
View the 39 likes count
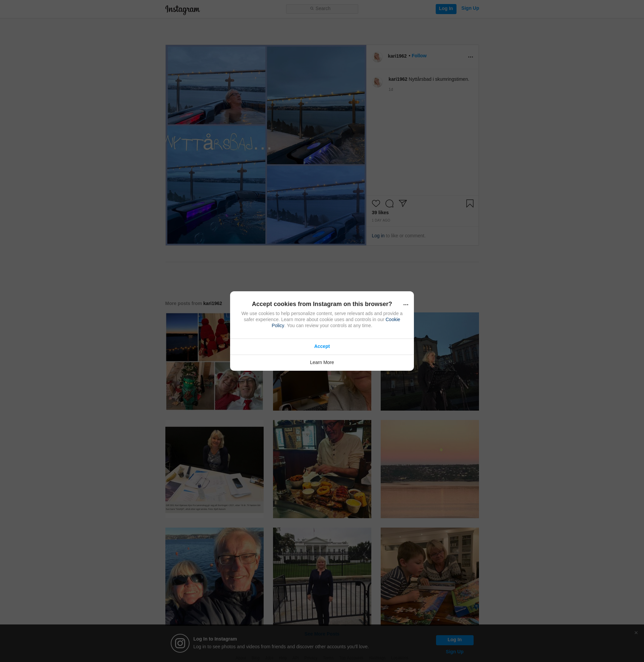pyautogui.click(x=380, y=213)
